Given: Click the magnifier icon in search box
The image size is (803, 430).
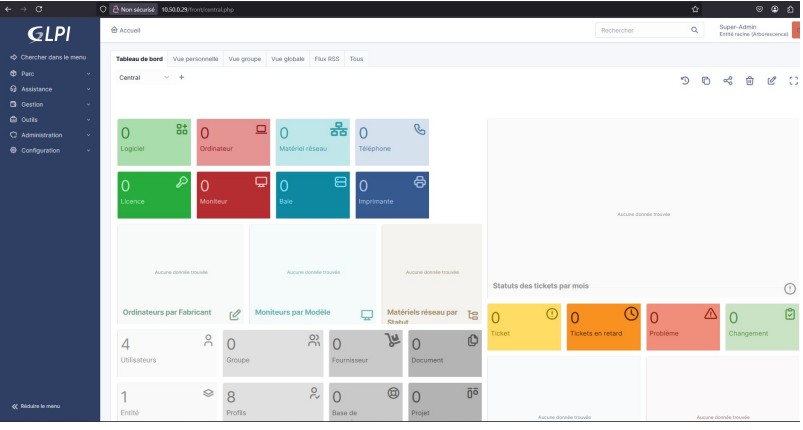Looking at the screenshot, I should [696, 31].
